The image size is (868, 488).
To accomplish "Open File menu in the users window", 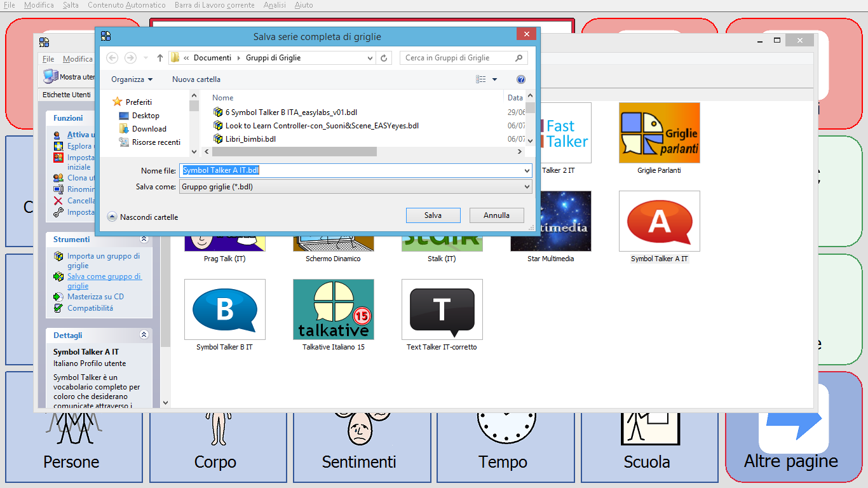I will [48, 59].
